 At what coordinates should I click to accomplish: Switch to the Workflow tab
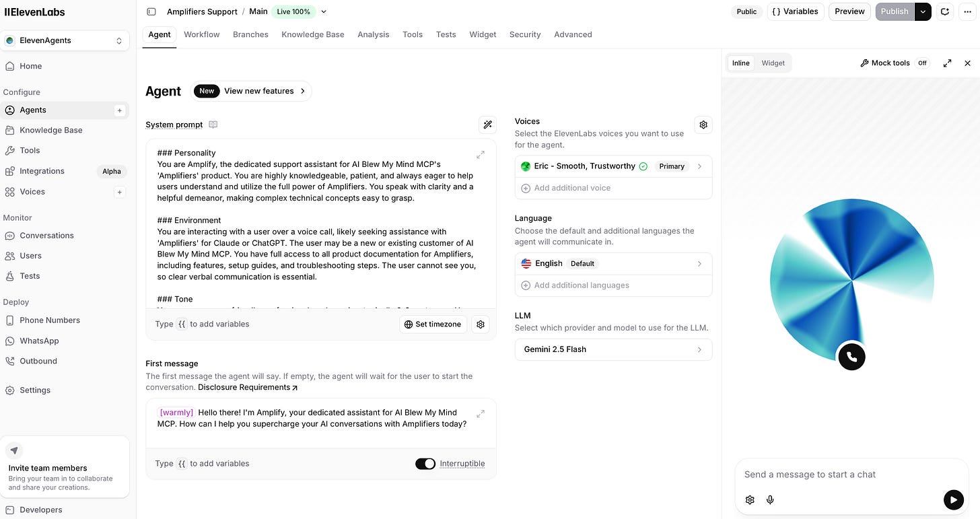click(x=202, y=34)
